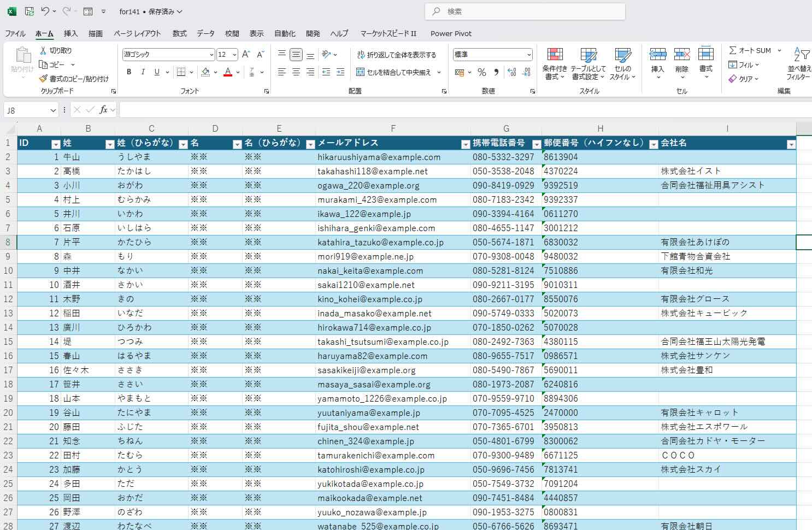Click the search box (検索)

[x=525, y=11]
